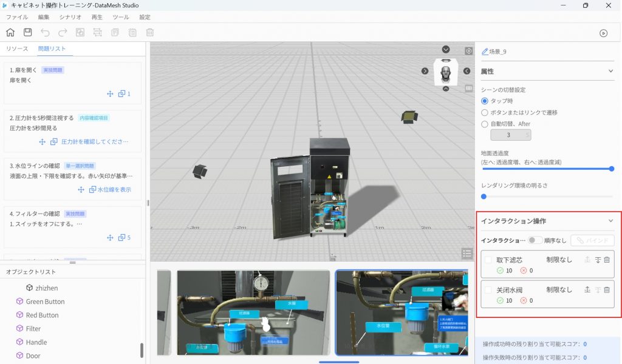This screenshot has width=622, height=364.
Task: Move 关闭水阀 interaction up with arrow icon
Action: [x=587, y=290]
